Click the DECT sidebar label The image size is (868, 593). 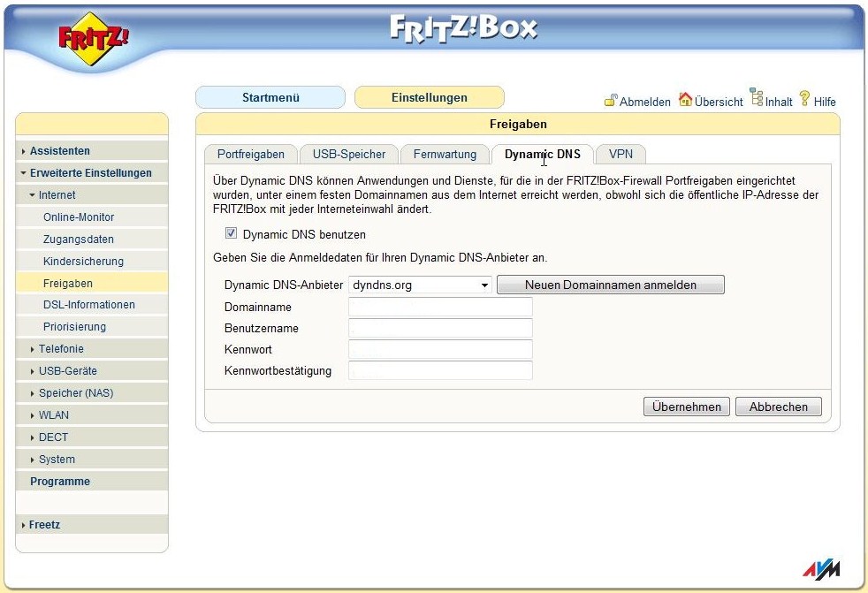coord(53,437)
